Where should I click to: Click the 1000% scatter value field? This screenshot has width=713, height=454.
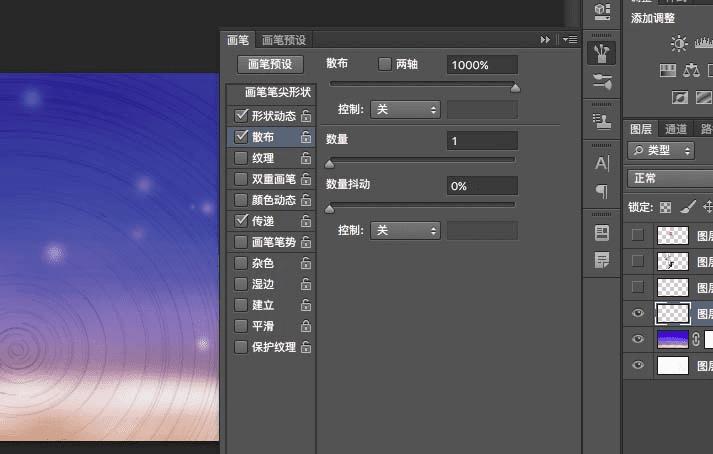coord(482,65)
